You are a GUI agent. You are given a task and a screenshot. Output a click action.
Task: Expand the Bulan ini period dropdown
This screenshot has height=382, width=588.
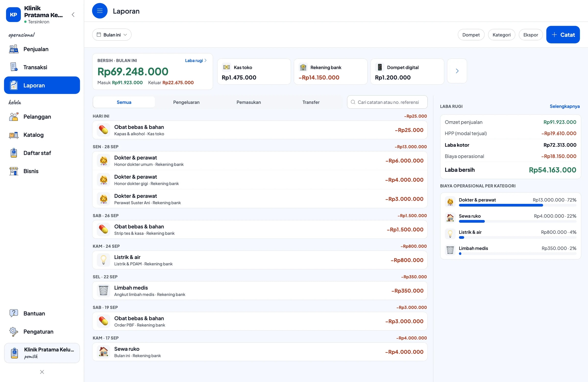[112, 35]
